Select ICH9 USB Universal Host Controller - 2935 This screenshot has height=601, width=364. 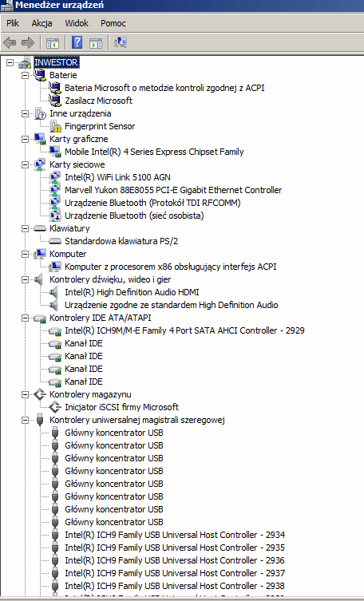(175, 548)
